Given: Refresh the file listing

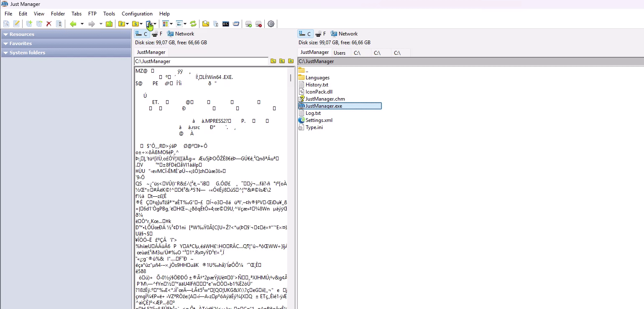Looking at the screenshot, I should 193,24.
